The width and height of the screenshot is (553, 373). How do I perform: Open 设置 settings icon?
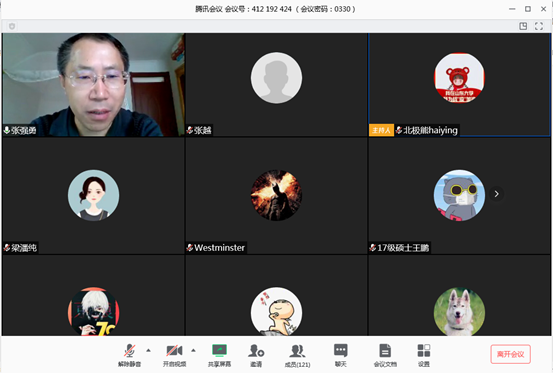[x=424, y=355]
